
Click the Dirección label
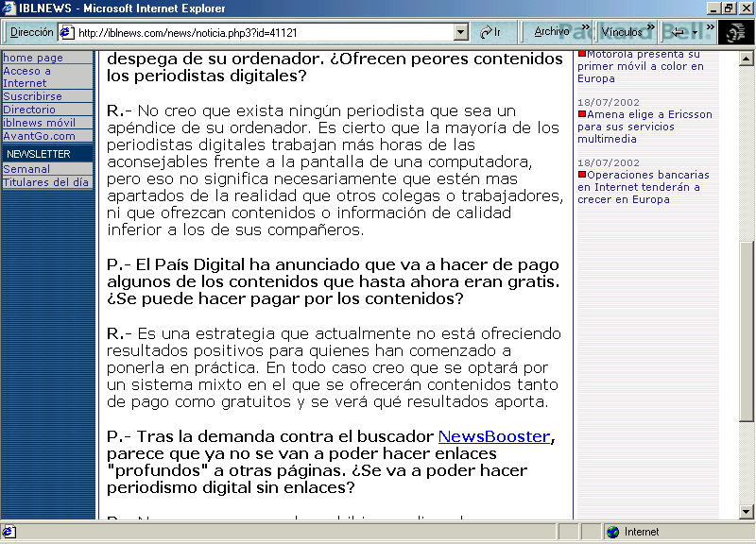point(32,32)
